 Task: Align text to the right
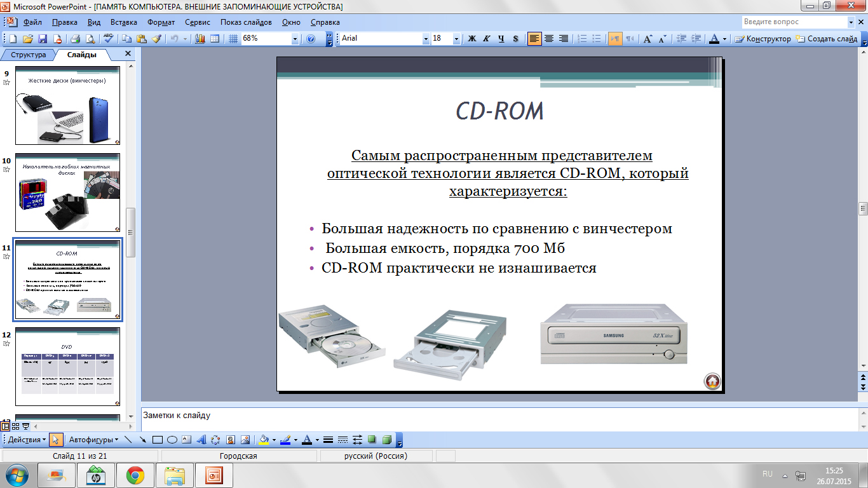[x=564, y=39]
